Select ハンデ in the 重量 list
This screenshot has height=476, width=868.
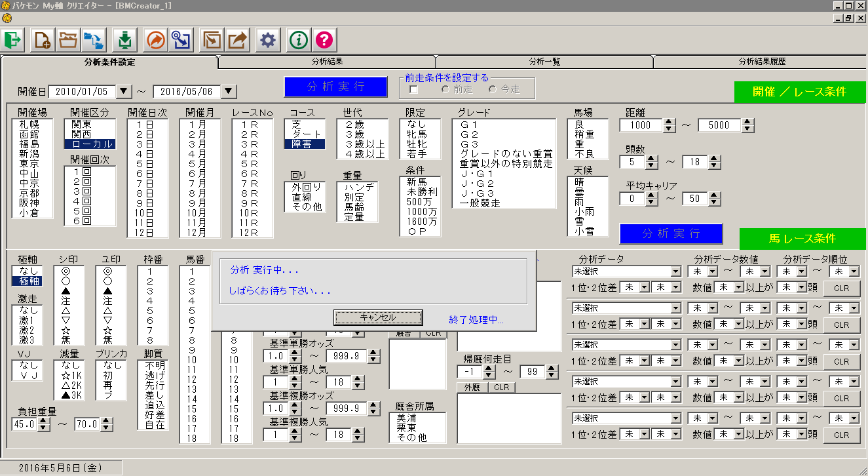357,187
